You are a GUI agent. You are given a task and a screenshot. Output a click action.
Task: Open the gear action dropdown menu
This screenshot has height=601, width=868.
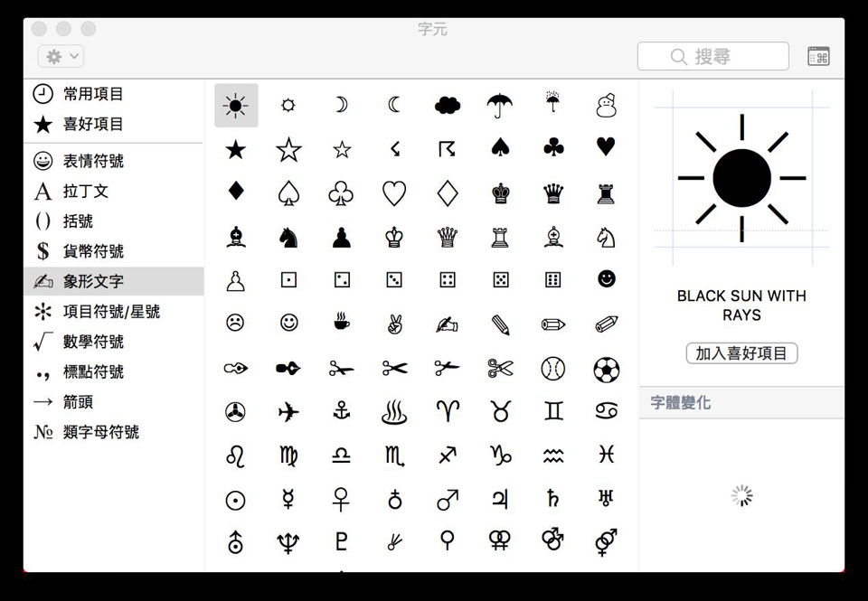(x=61, y=57)
